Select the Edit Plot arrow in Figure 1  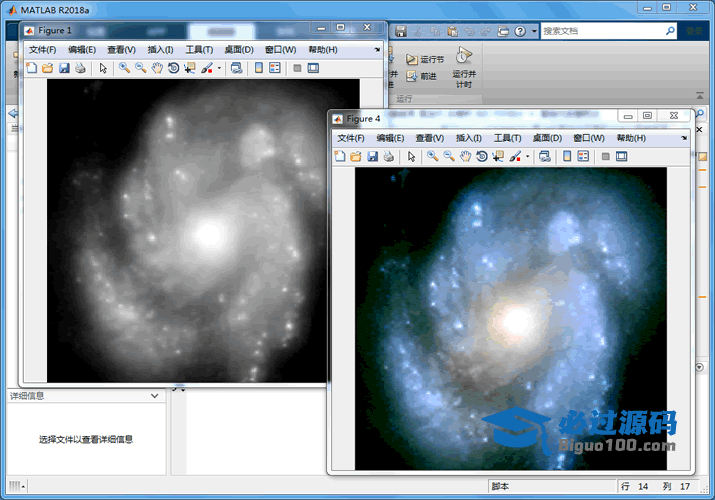[x=103, y=68]
